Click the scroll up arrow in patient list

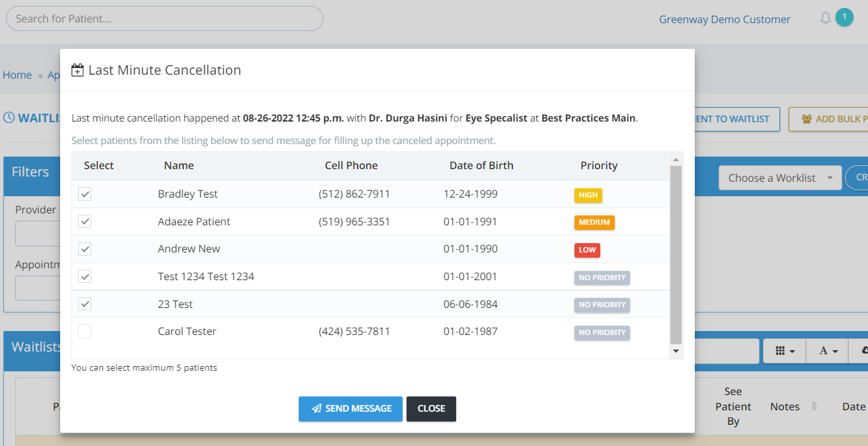pyautogui.click(x=676, y=159)
